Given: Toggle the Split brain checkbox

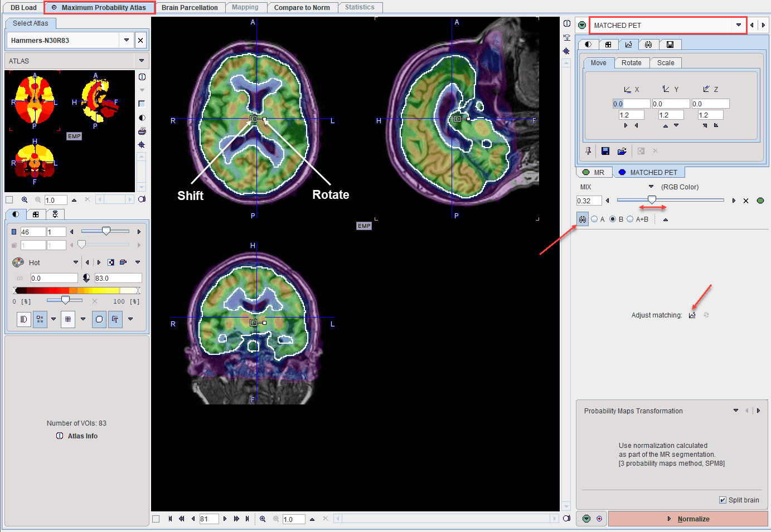Looking at the screenshot, I should point(723,500).
